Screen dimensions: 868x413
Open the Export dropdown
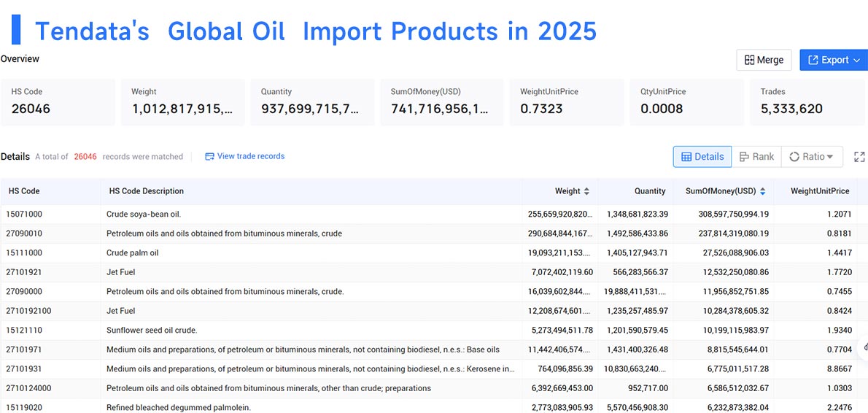(834, 60)
